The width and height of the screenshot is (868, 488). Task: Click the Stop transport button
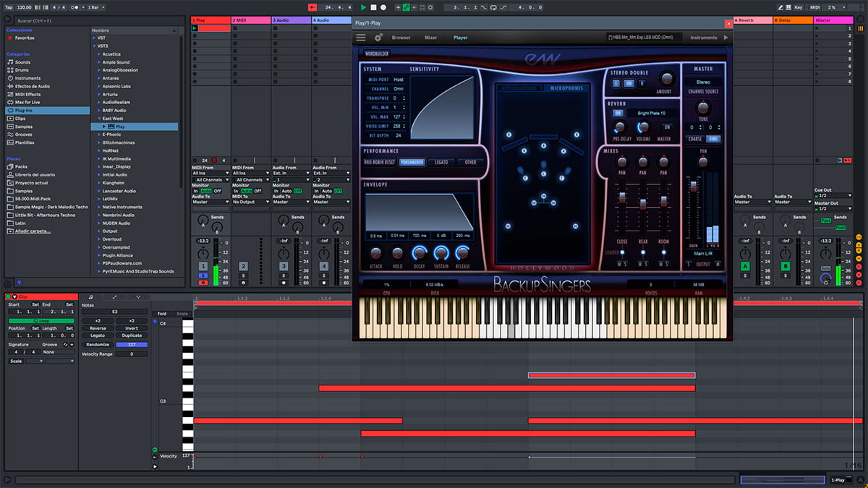point(373,7)
